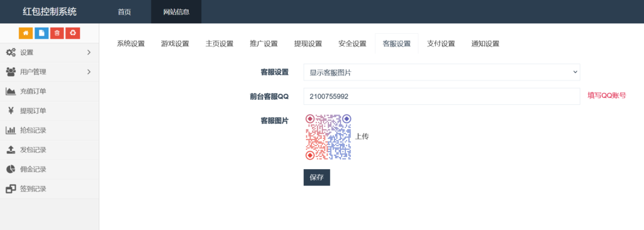Viewport: 644px width, 230px height.
Task: Switch to the 主页设置 tab
Action: (x=219, y=44)
